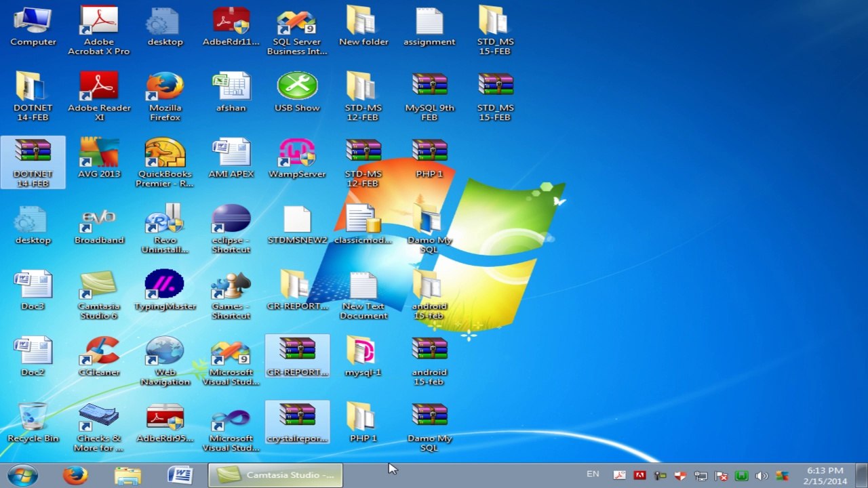868x488 pixels.
Task: Select the afshan spreadsheet icon
Action: (x=231, y=93)
